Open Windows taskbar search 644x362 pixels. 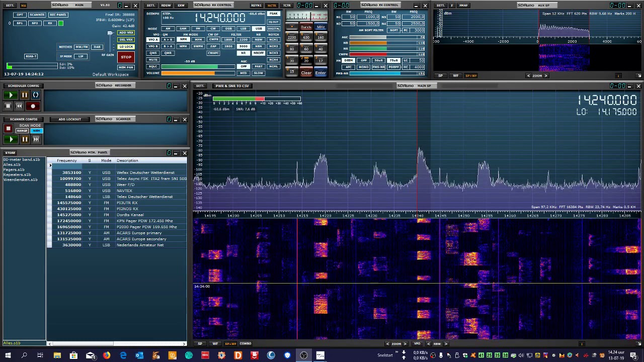point(24,355)
